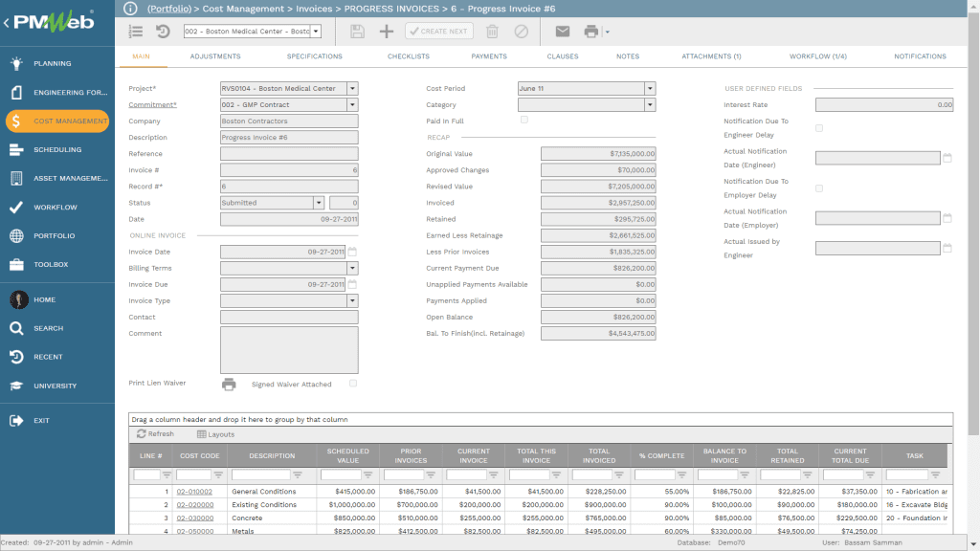Open the Scheduling module in the sidebar
Screen dimensions: 980x551
[57, 150]
